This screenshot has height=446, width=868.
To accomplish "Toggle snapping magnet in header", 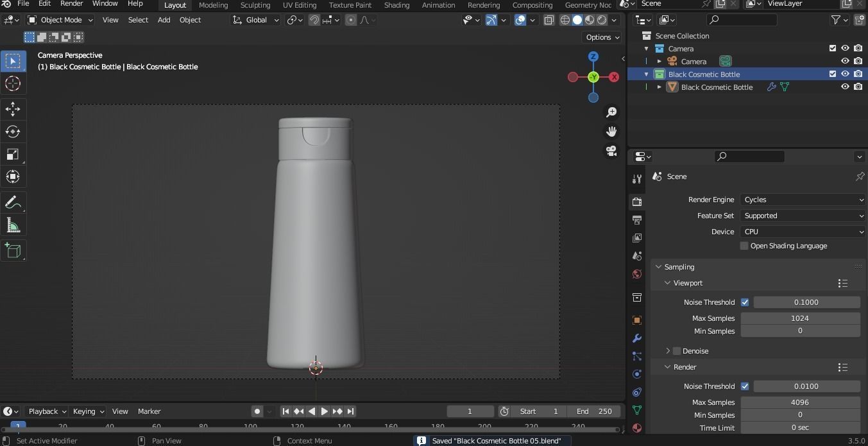I will pos(314,20).
